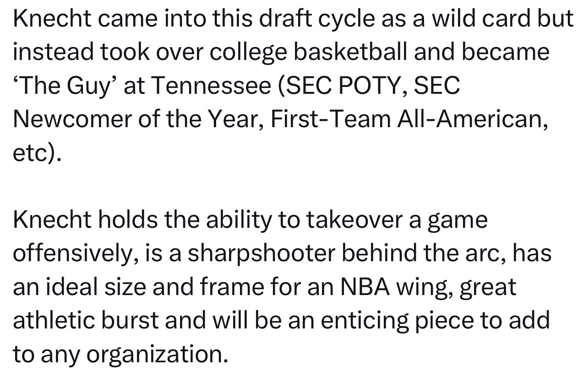This screenshot has height=387, width=588.
Task: Click the word 'Tennessee'
Action: (x=211, y=86)
